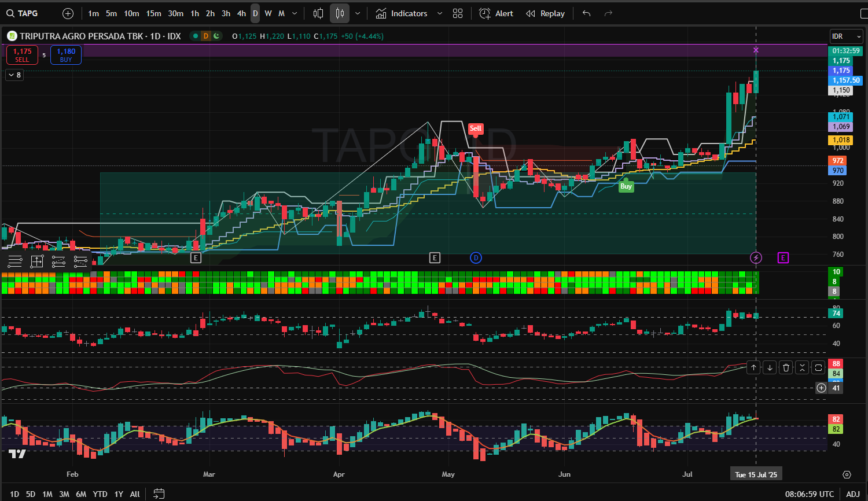
Task: Click the 1,180 BUY button
Action: pos(66,55)
